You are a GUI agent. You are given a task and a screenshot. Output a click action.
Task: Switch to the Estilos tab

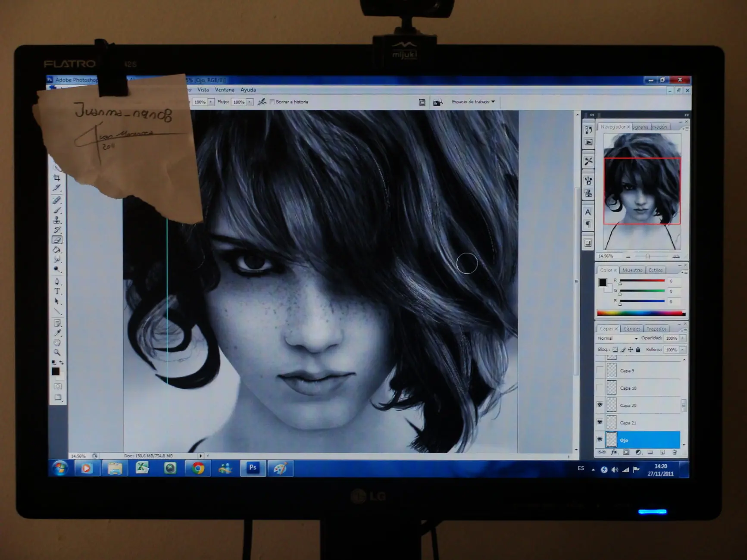point(656,270)
